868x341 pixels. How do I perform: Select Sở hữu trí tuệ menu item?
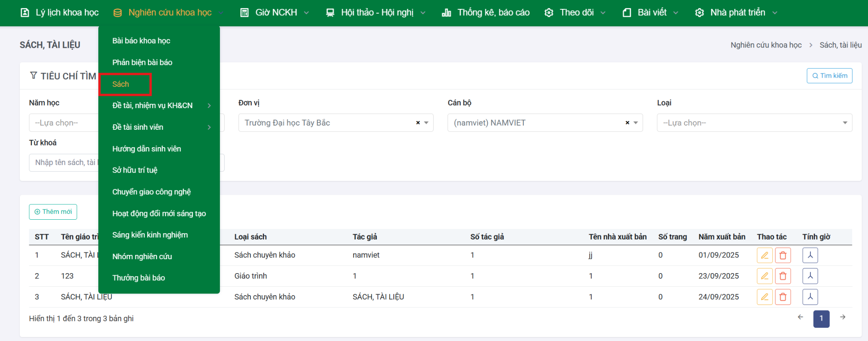pos(135,170)
